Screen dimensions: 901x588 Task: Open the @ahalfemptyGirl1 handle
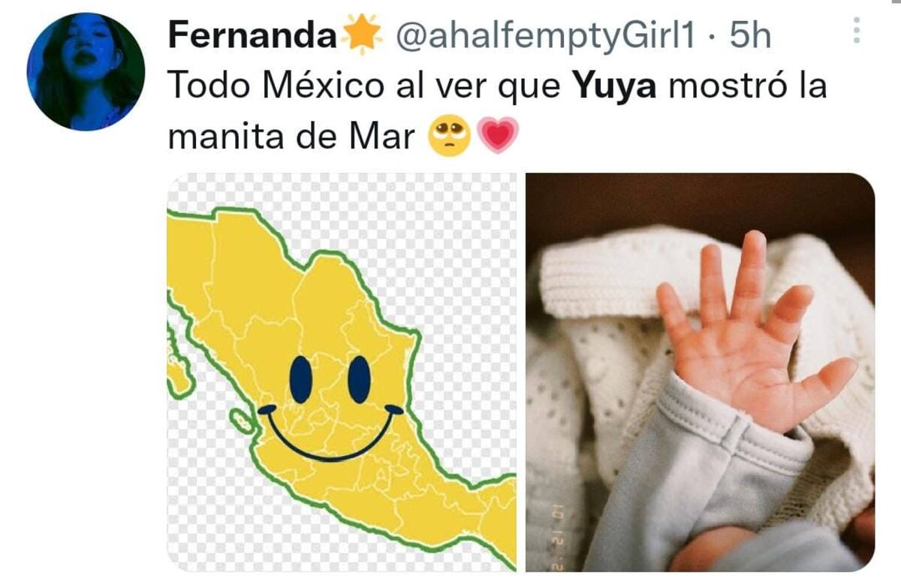[545, 35]
